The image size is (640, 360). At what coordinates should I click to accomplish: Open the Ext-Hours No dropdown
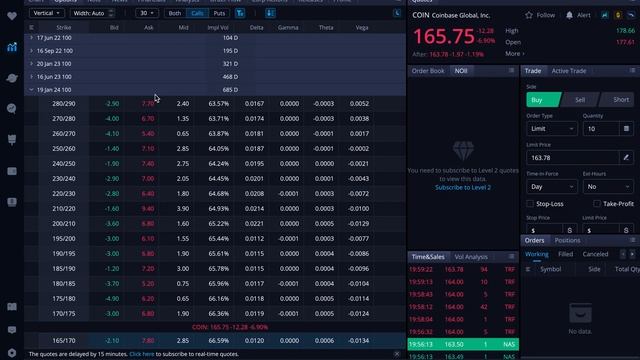(x=608, y=187)
